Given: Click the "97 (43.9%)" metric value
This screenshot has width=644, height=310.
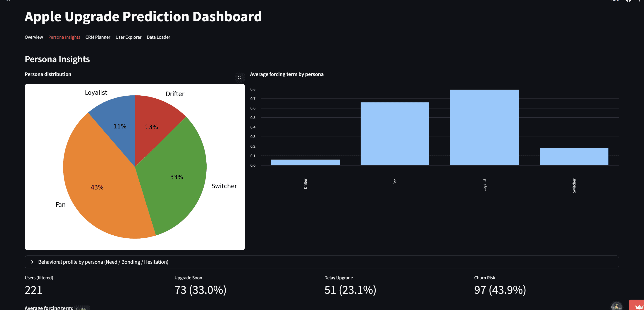Looking at the screenshot, I should [500, 290].
